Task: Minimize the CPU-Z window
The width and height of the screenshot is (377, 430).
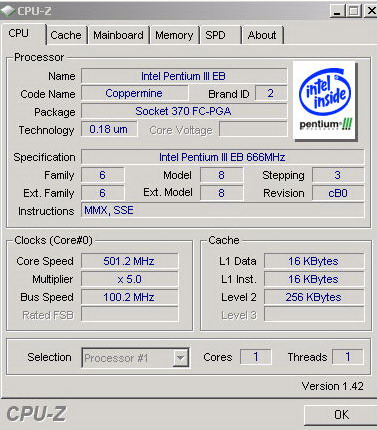Action: [337, 11]
